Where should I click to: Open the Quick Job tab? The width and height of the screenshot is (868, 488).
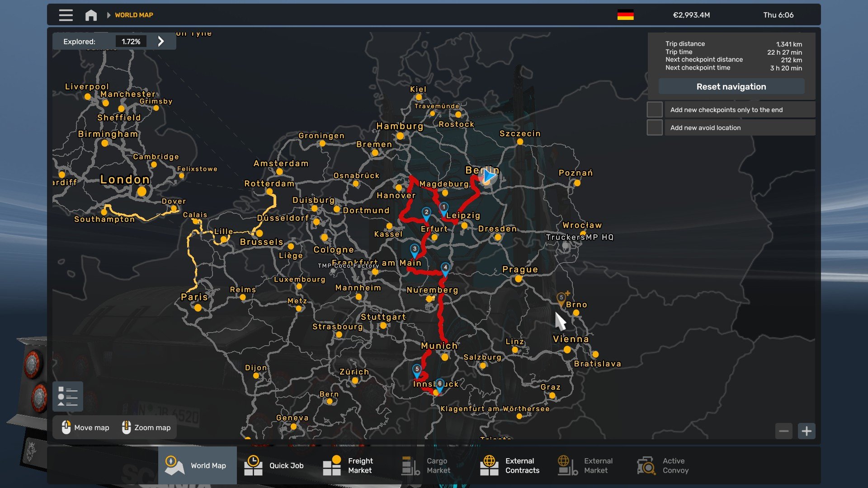276,465
